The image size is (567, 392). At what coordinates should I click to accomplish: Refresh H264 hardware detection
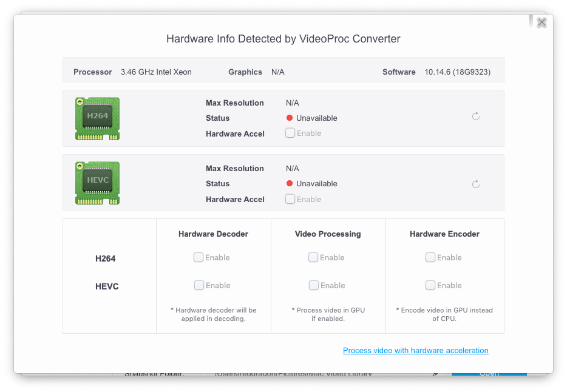click(476, 116)
